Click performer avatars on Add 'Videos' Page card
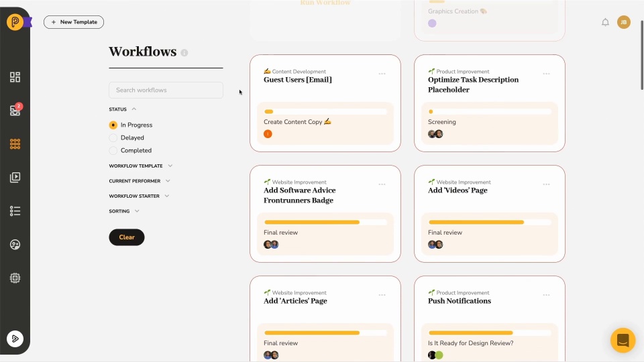Image resolution: width=644 pixels, height=362 pixels. 435,245
